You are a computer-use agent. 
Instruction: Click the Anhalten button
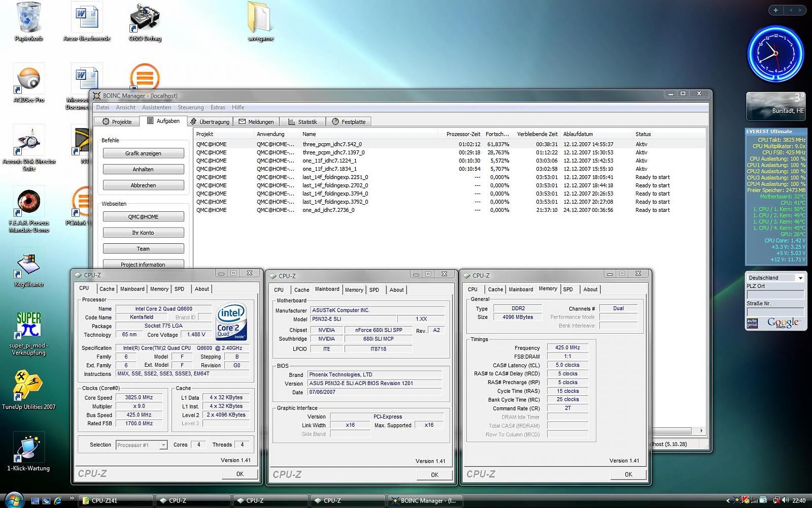tap(143, 169)
